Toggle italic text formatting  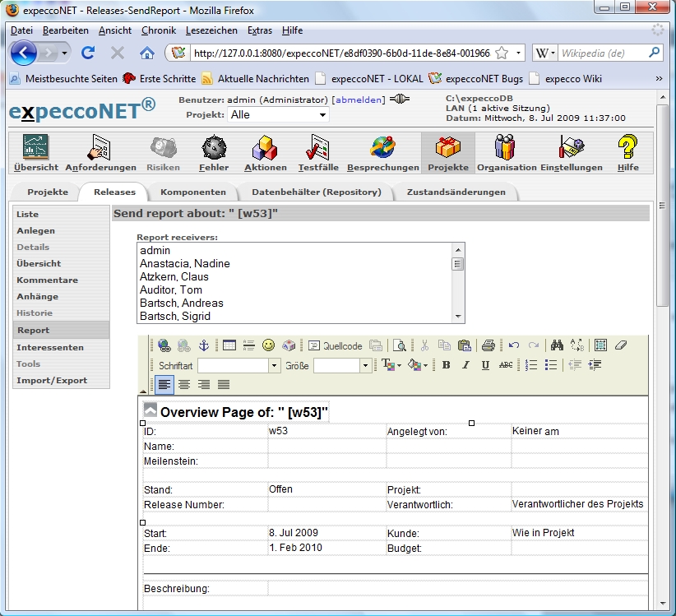[465, 365]
